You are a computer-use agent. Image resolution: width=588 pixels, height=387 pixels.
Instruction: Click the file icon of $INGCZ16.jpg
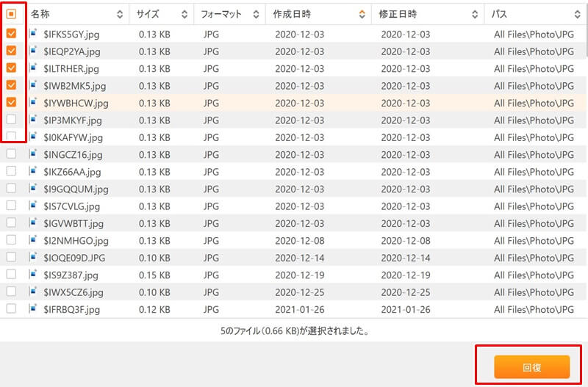coord(34,154)
